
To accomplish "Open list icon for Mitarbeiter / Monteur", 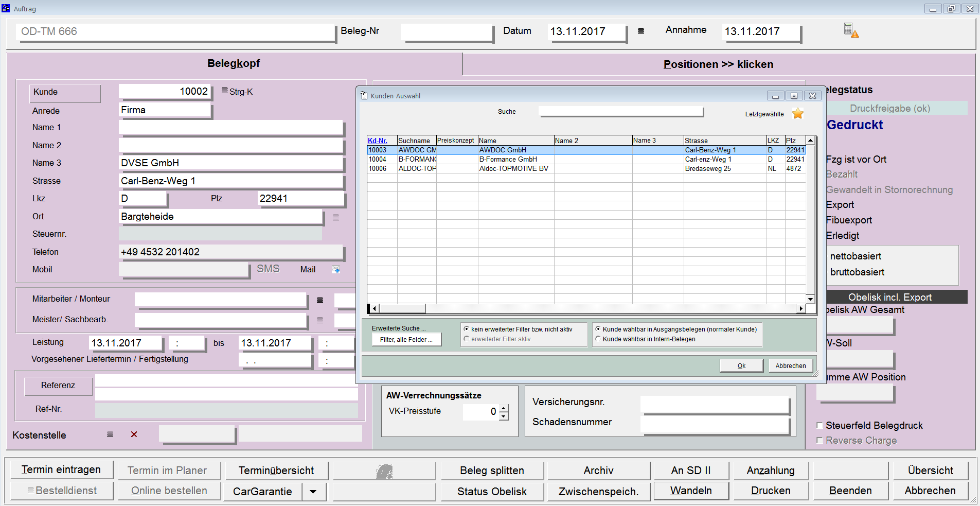I will click(320, 300).
